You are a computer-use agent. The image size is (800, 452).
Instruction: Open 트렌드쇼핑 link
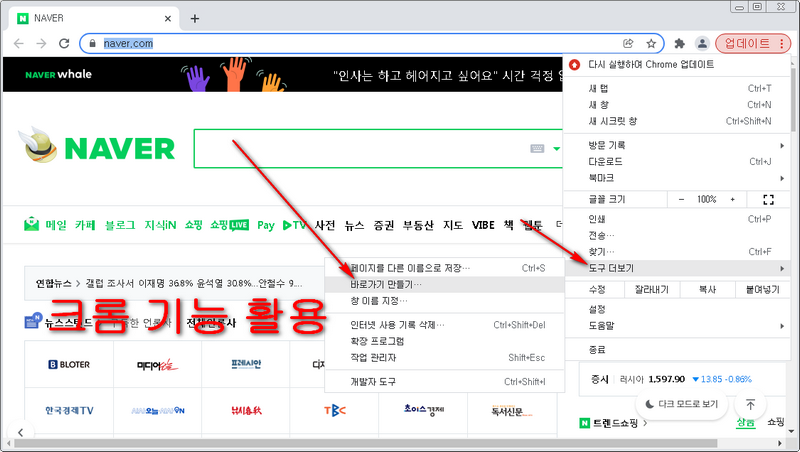coord(615,423)
